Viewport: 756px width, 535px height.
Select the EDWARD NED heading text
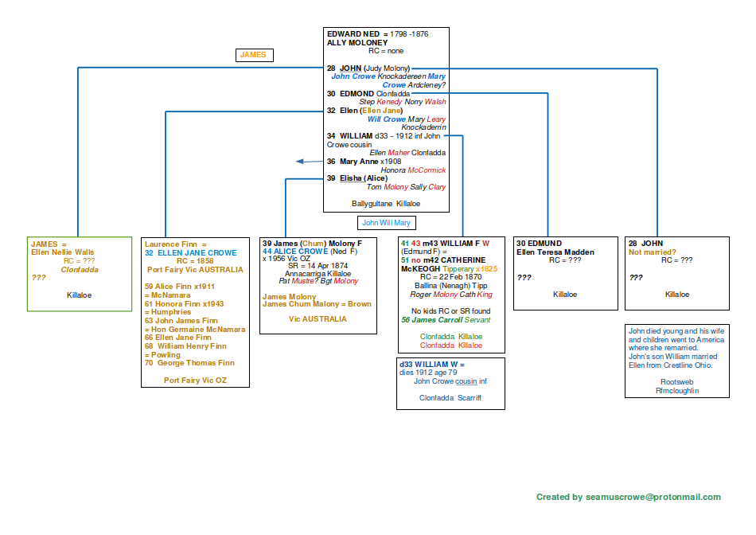point(355,34)
